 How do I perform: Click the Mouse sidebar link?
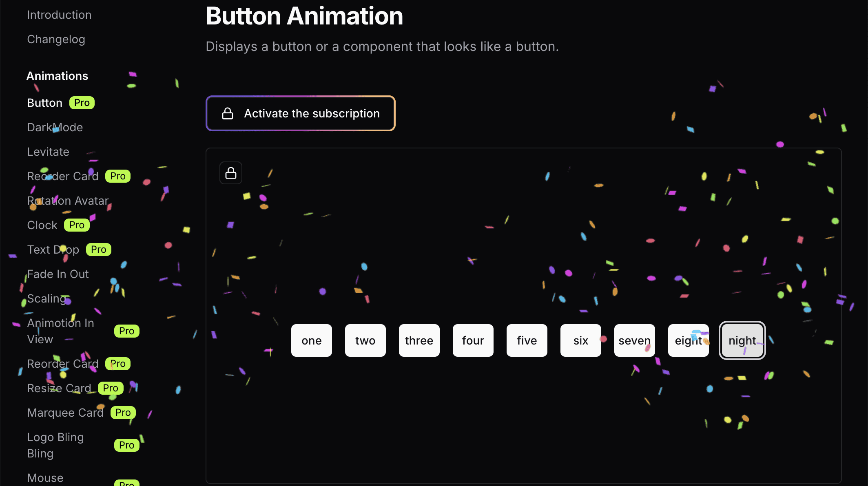coord(45,477)
